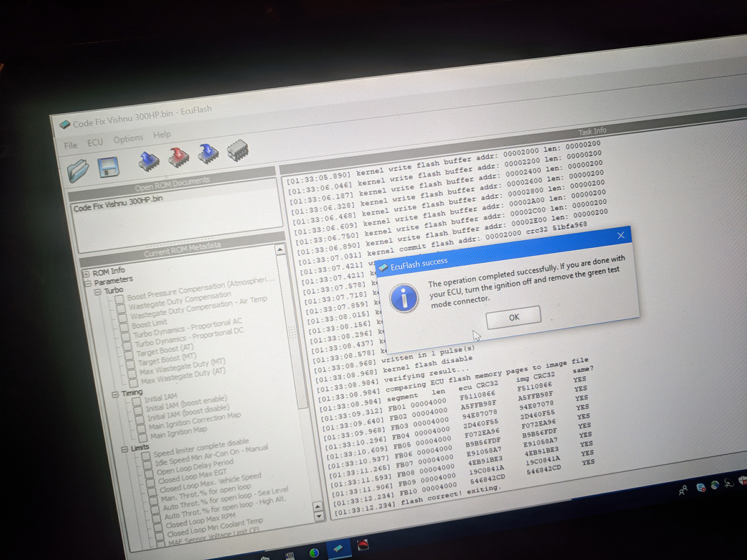Open the Options menu
Screen dimensions: 747x560
coord(128,139)
